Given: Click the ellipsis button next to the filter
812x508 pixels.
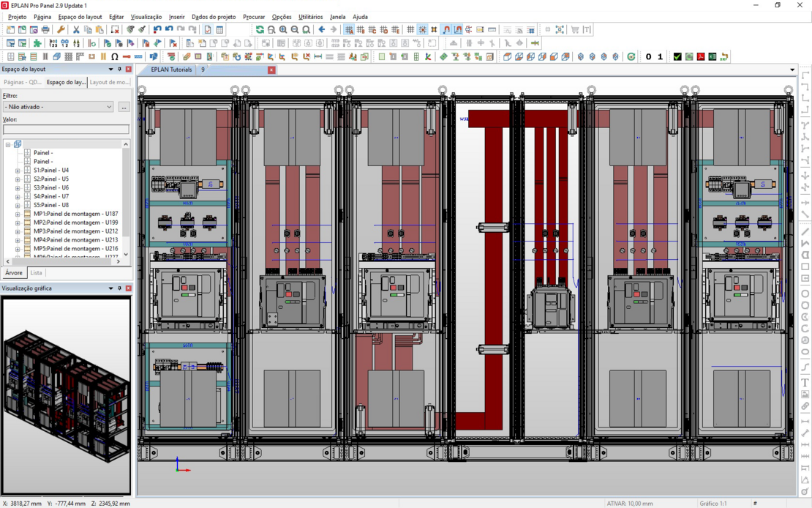Looking at the screenshot, I should click(124, 107).
